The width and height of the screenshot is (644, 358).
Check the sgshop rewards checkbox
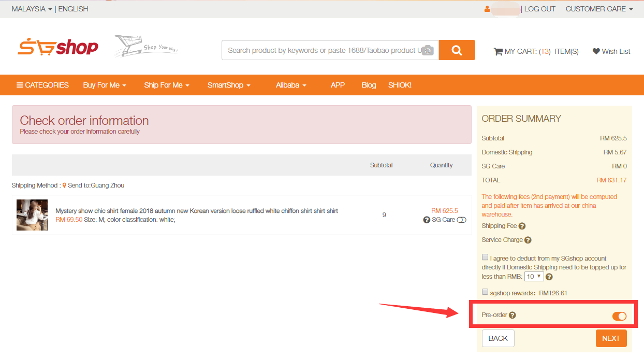pyautogui.click(x=485, y=292)
